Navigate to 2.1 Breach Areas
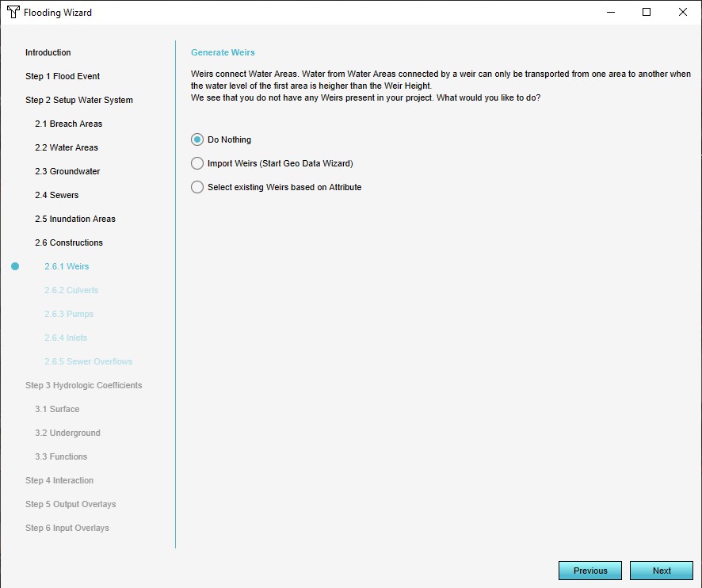The image size is (702, 588). pyautogui.click(x=68, y=124)
